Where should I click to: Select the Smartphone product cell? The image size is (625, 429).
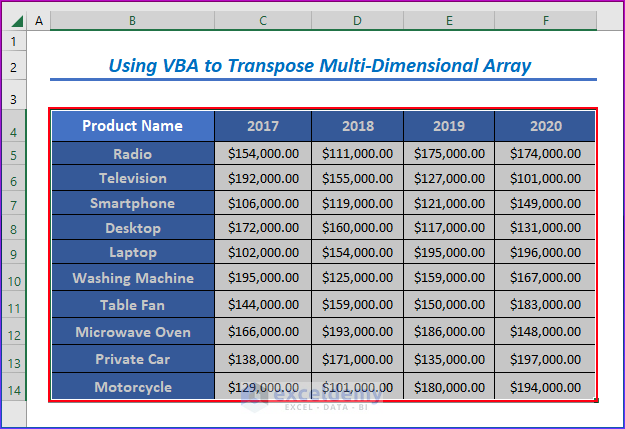click(x=133, y=203)
